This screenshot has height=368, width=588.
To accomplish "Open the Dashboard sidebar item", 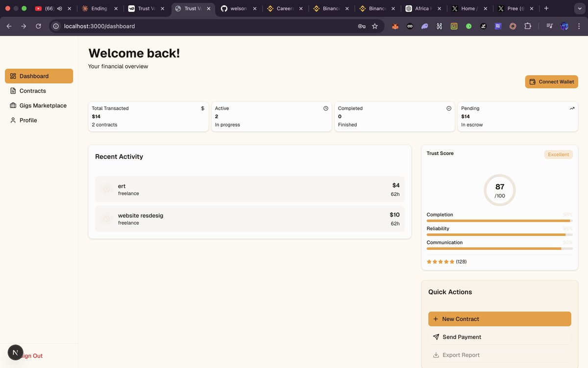I will click(x=39, y=76).
